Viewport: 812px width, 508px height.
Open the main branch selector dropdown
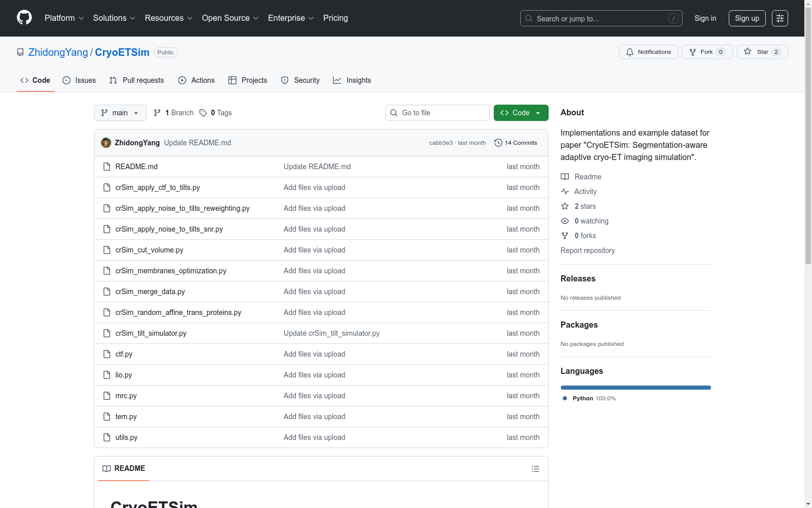120,113
